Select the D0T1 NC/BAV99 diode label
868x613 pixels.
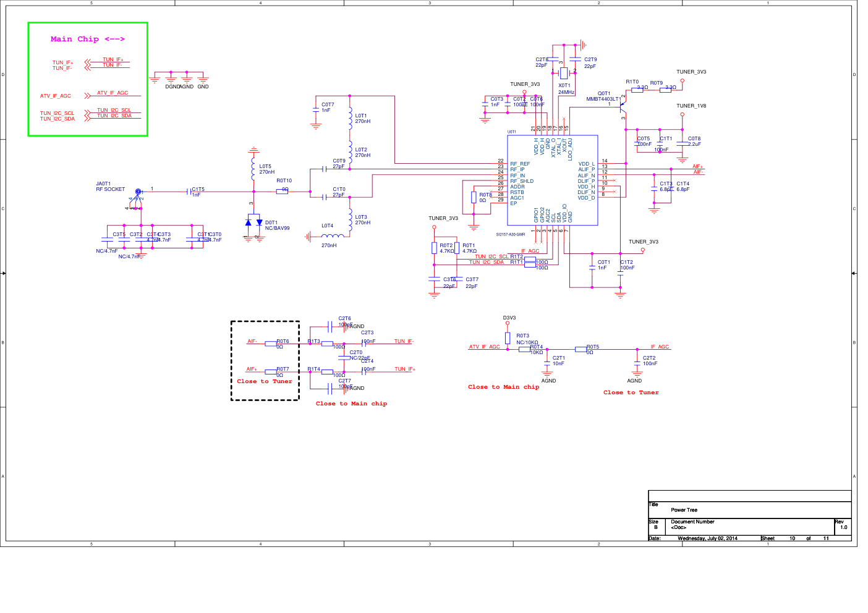coord(277,226)
